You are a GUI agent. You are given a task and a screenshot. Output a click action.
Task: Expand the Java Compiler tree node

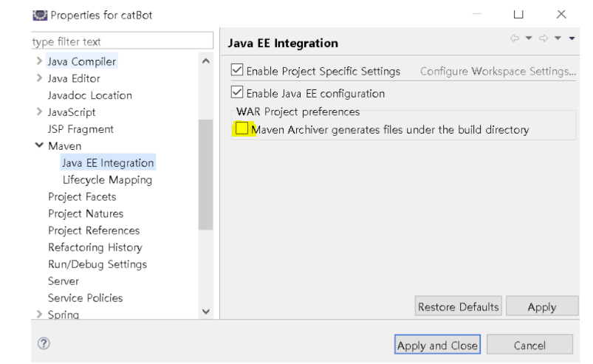[x=39, y=61]
